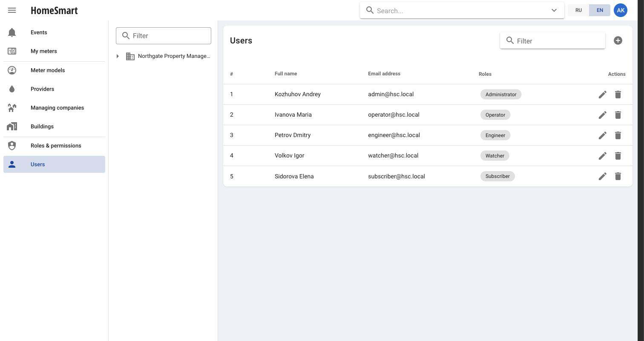Edit user Volkov Igor

click(x=603, y=156)
